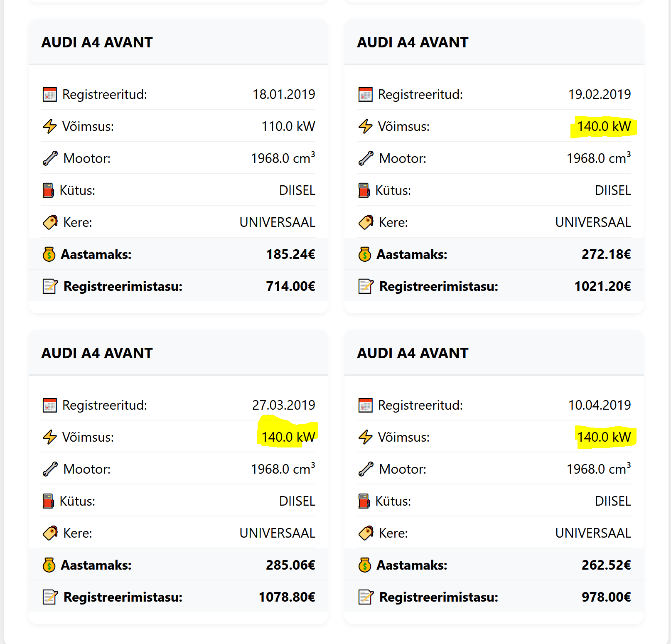Click fuel pump icon in 19.02.2019 card
Screen dimensions: 671x644
pos(364,190)
